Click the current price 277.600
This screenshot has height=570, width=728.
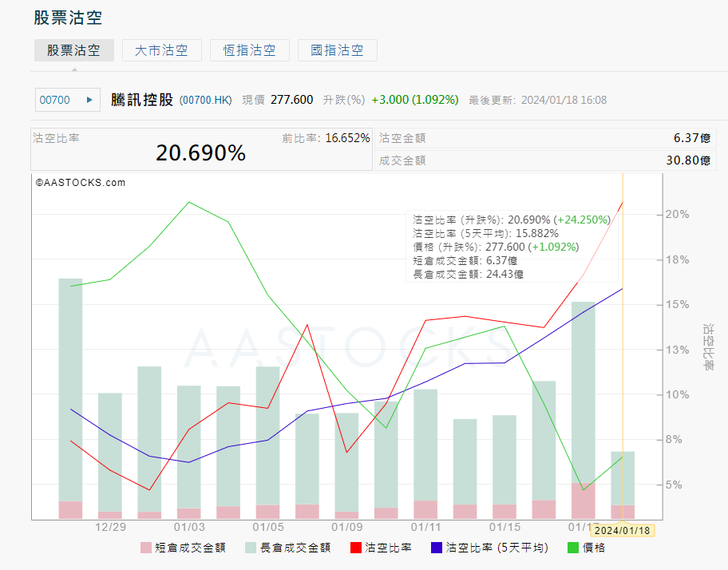point(292,100)
